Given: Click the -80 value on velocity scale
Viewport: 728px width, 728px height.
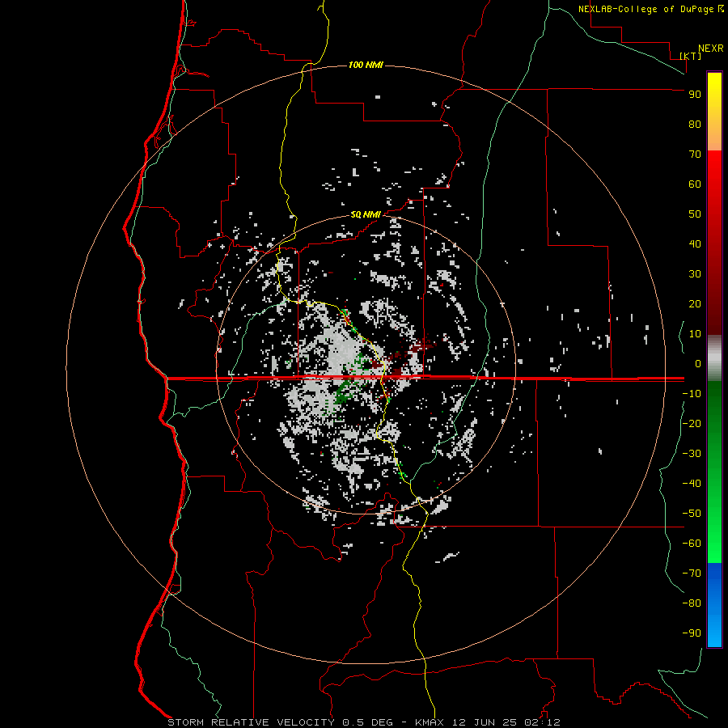Looking at the screenshot, I should pyautogui.click(x=692, y=603).
